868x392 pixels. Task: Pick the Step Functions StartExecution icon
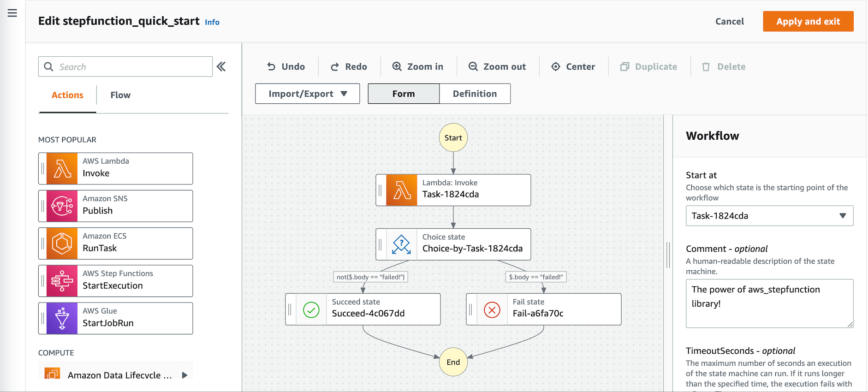point(62,281)
